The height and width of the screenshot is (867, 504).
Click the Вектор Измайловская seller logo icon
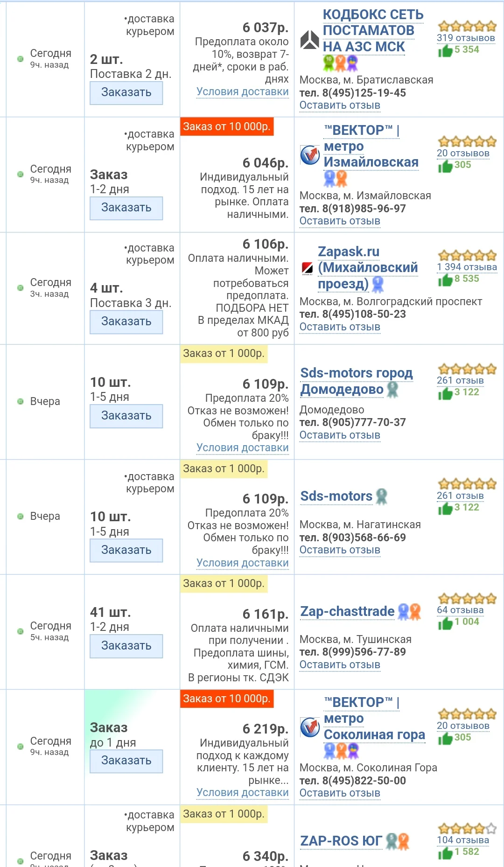[x=310, y=155]
